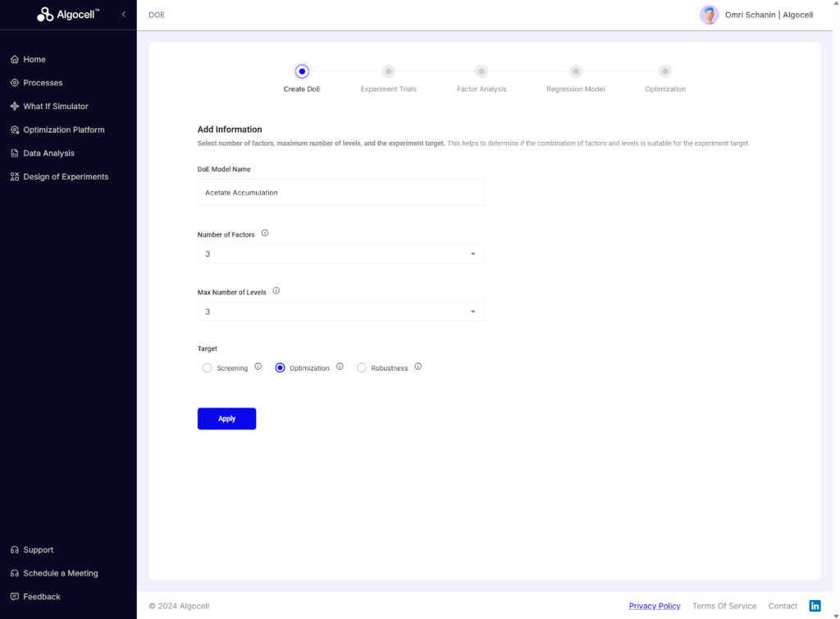Open the Number of Factors dropdown
Image resolution: width=840 pixels, height=619 pixels.
click(x=340, y=254)
